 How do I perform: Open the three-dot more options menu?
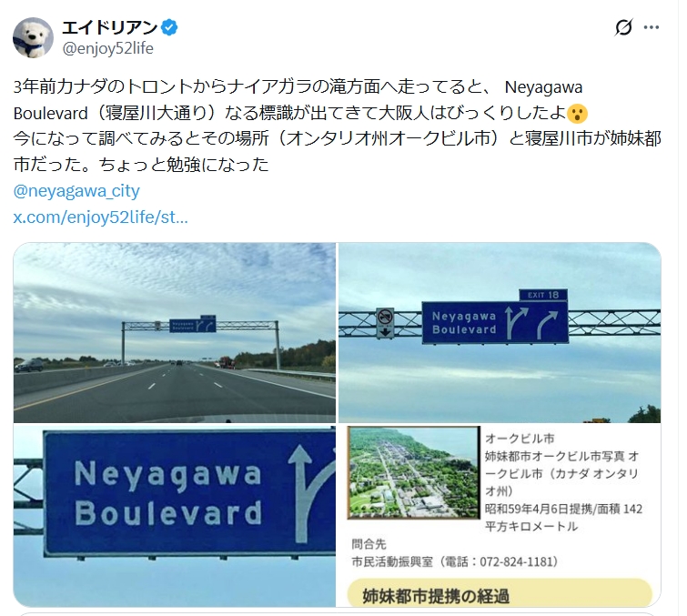point(652,27)
